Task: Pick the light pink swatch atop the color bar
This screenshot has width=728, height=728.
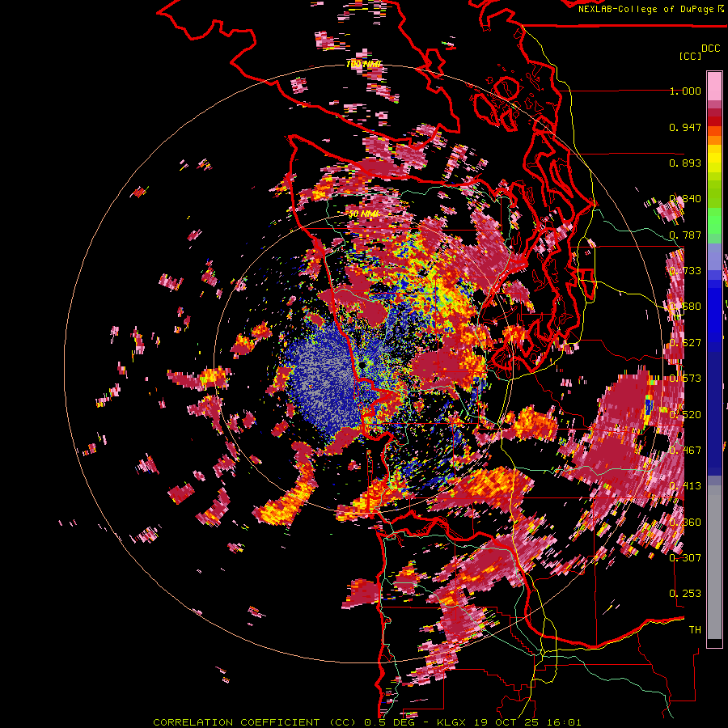Action: click(x=714, y=86)
